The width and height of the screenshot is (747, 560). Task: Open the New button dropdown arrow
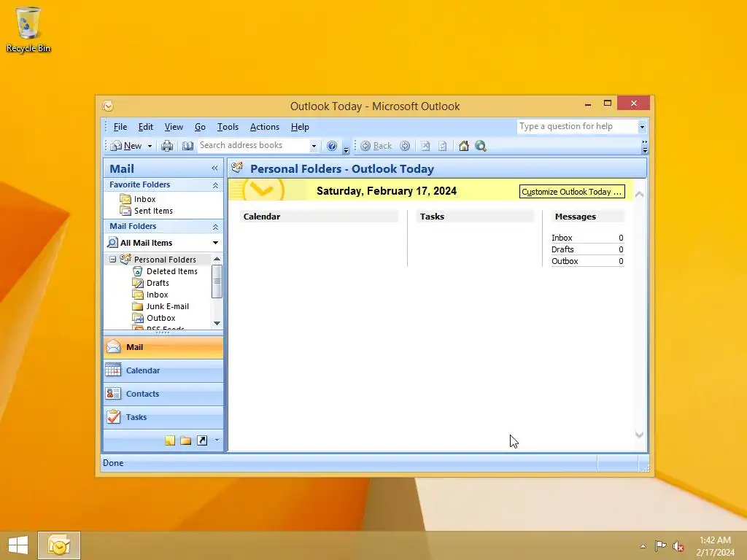pyautogui.click(x=150, y=146)
